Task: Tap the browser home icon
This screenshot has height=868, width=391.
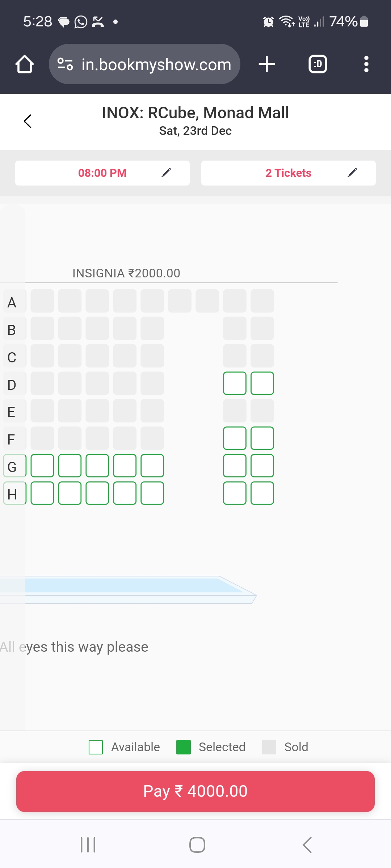Action: pos(25,64)
